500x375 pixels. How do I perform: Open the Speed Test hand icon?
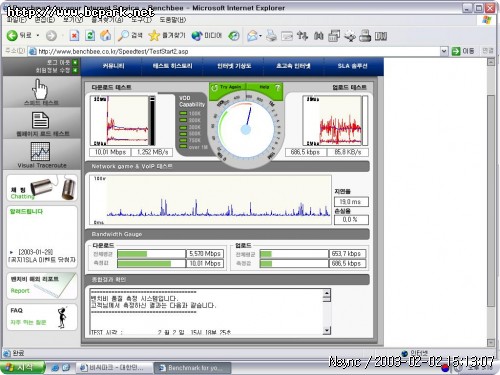point(41,92)
